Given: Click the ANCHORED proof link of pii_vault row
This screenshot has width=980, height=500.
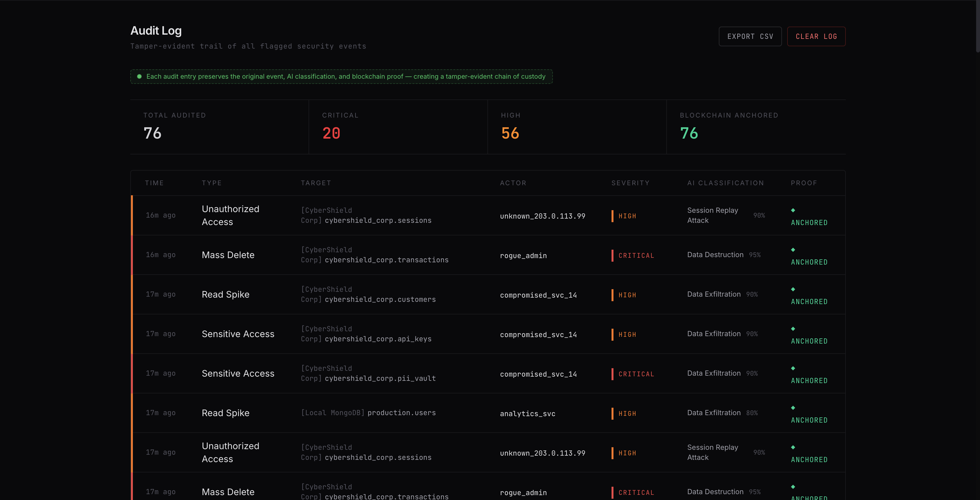Looking at the screenshot, I should pyautogui.click(x=809, y=381).
